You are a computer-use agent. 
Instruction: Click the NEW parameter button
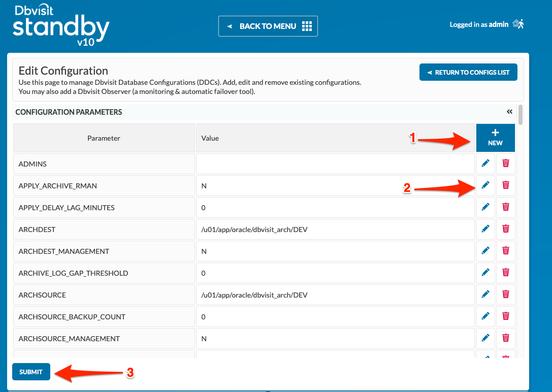495,138
